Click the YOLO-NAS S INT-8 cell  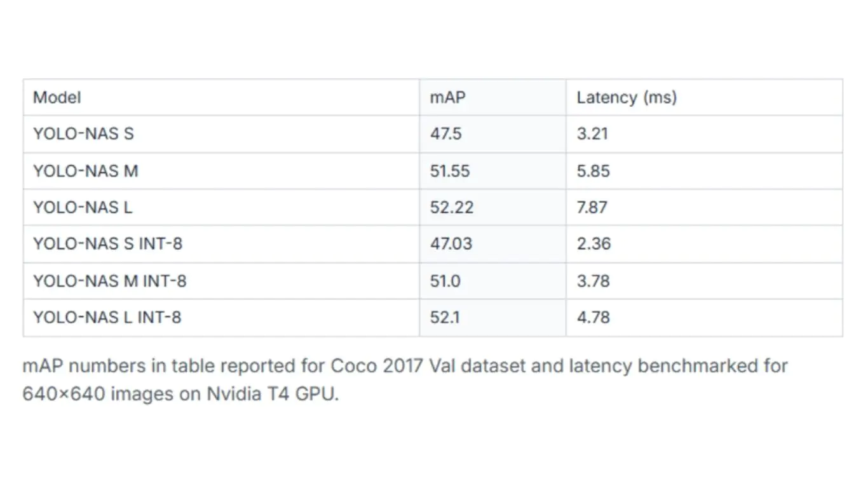107,244
